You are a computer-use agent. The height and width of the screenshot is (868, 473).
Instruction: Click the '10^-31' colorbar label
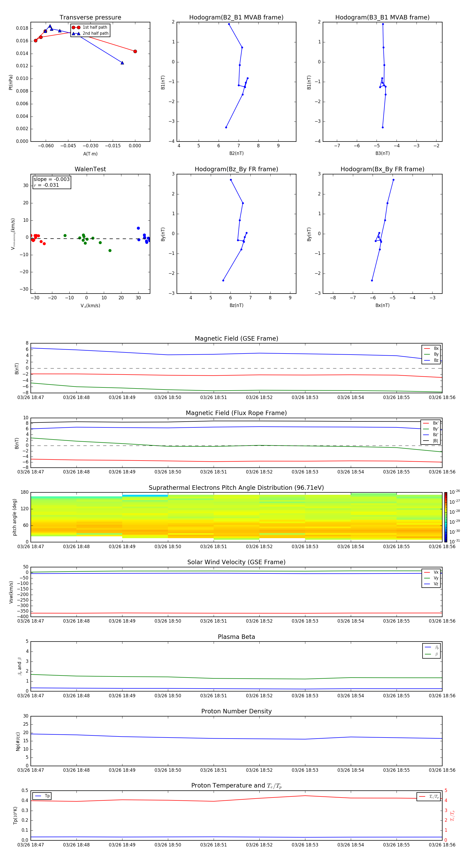pos(455,542)
